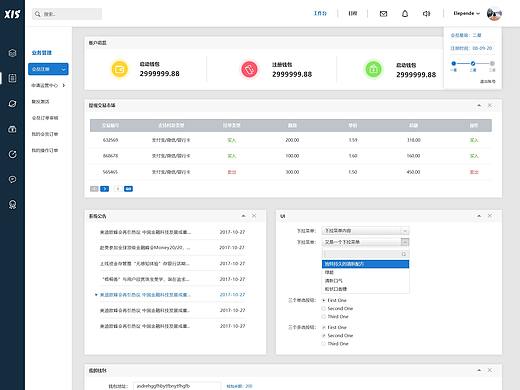520x390 pixels.
Task: Collapse the transaction table panel with its up arrow
Action: pos(479,105)
